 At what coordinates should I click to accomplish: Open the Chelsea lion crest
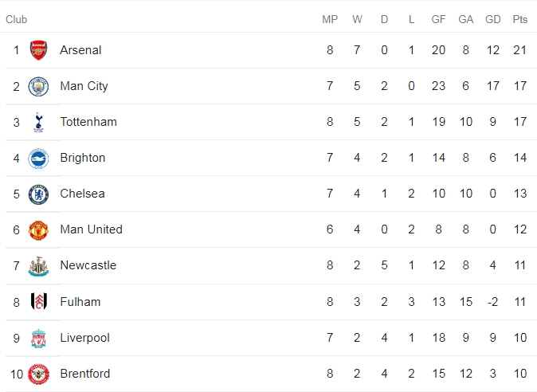(x=38, y=194)
